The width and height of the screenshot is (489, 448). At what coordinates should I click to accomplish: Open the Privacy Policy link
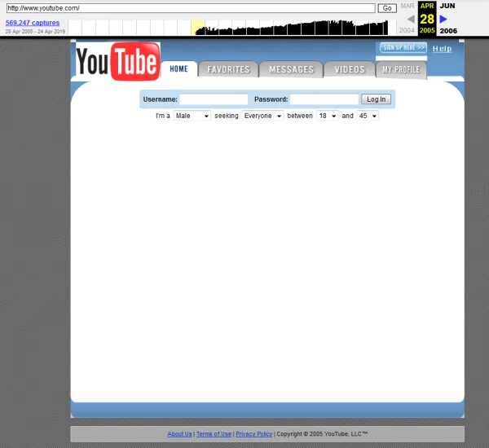click(x=253, y=433)
